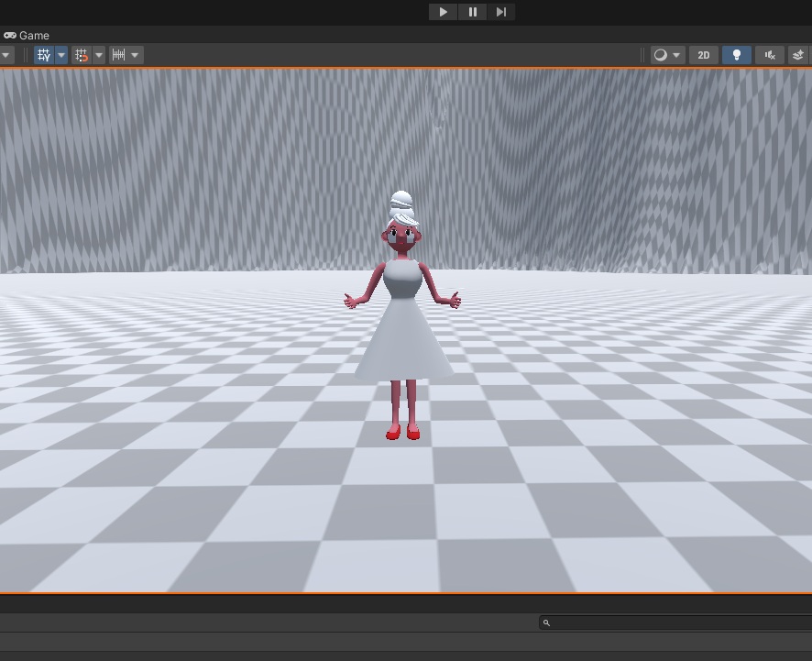Screen dimensions: 812x661
Task: Click the magnifier icon in the search box
Action: coord(547,622)
